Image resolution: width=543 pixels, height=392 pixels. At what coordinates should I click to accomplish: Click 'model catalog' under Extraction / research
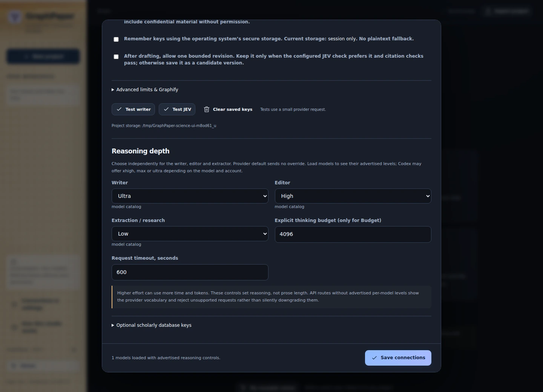[126, 245]
